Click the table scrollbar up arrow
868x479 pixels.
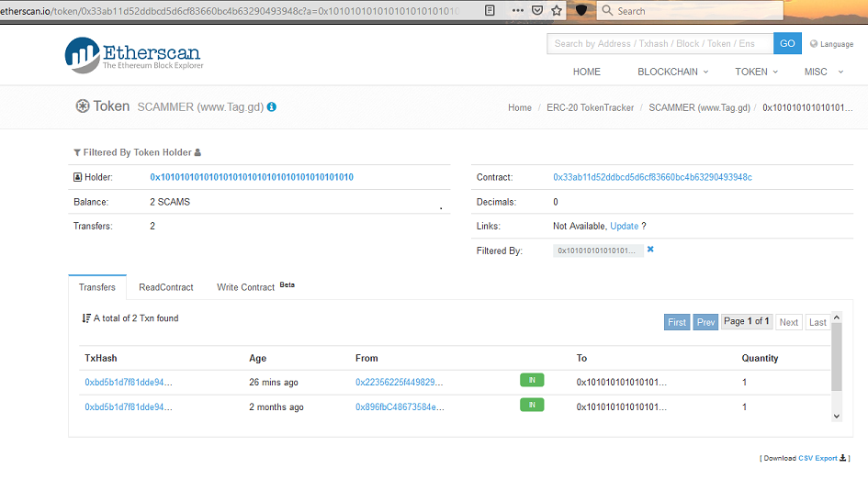coord(837,317)
